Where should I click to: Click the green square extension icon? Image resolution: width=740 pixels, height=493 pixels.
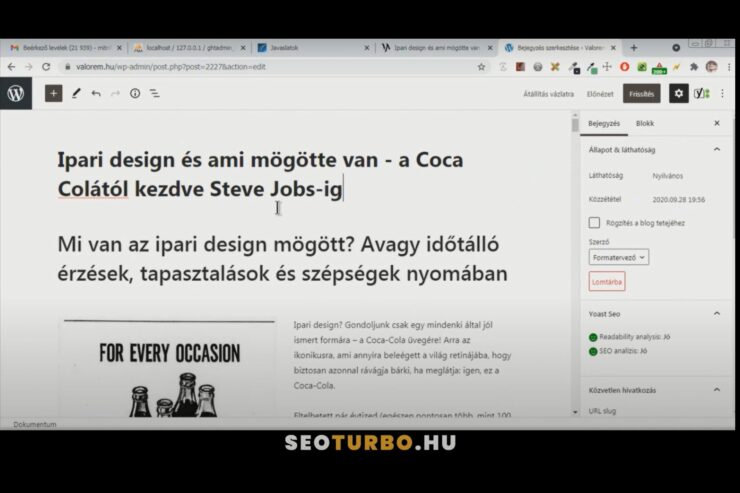point(642,67)
